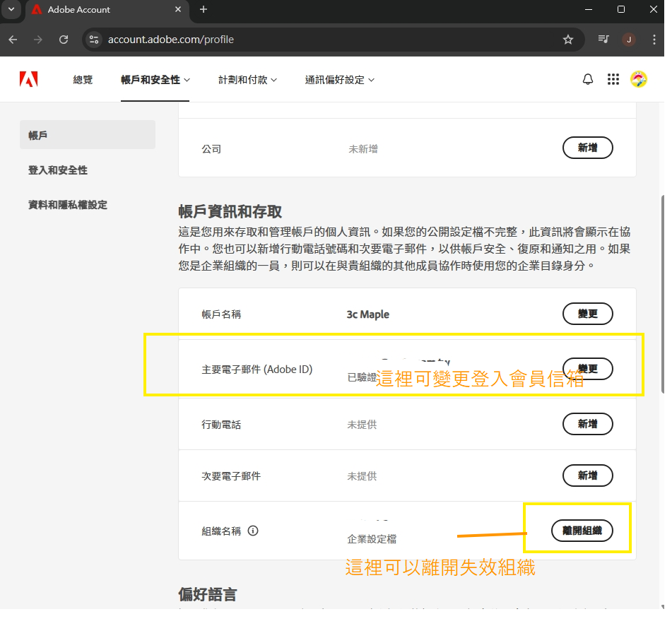
Task: Open the Chrome three-dot menu
Action: [x=654, y=40]
